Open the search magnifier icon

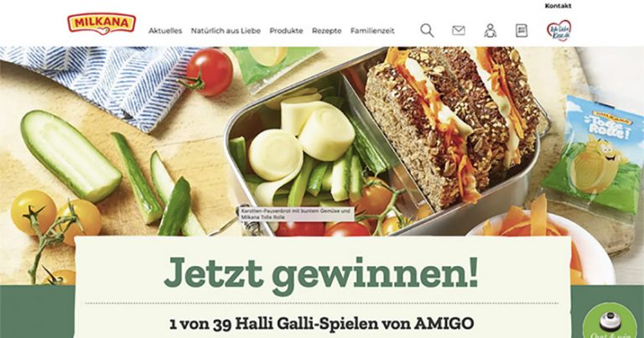coord(427,30)
